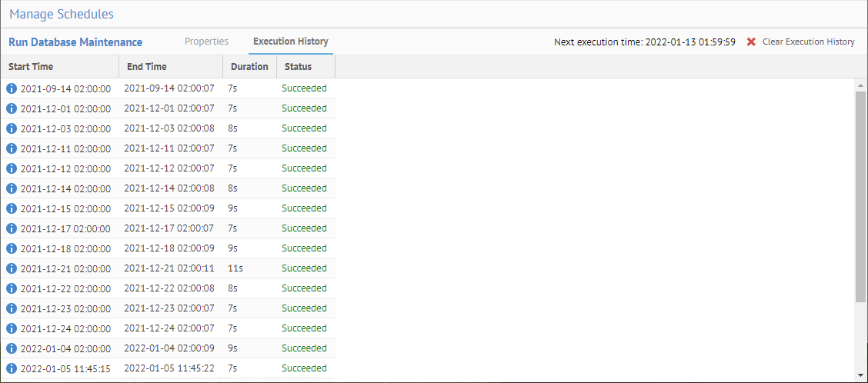Switch to the Properties tab
The image size is (868, 383).
click(206, 42)
